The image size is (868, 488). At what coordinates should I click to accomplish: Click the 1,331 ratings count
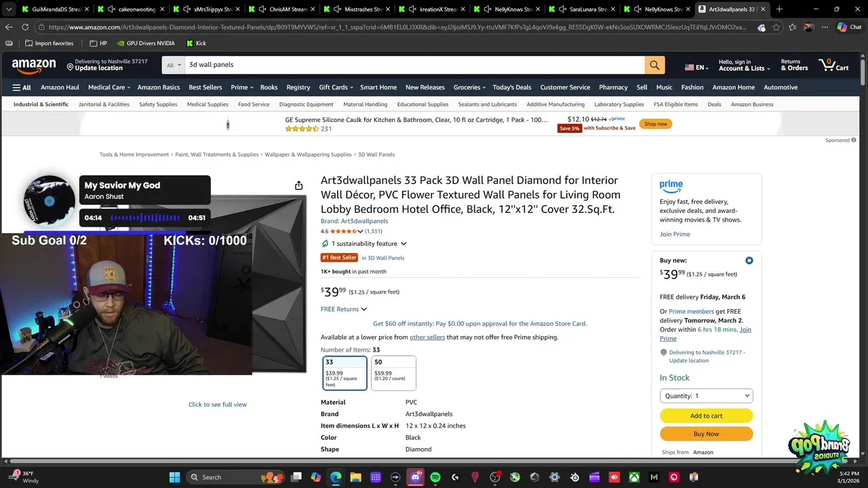(x=374, y=232)
